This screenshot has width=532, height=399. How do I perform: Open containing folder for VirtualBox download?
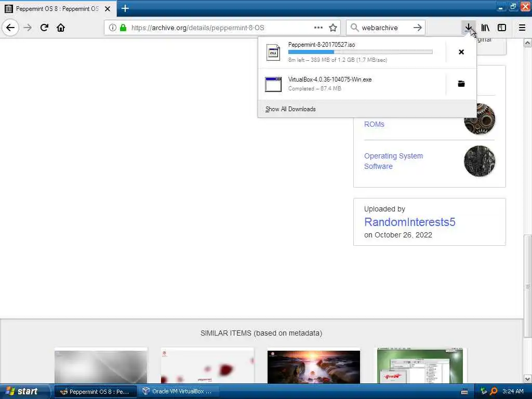pos(461,84)
